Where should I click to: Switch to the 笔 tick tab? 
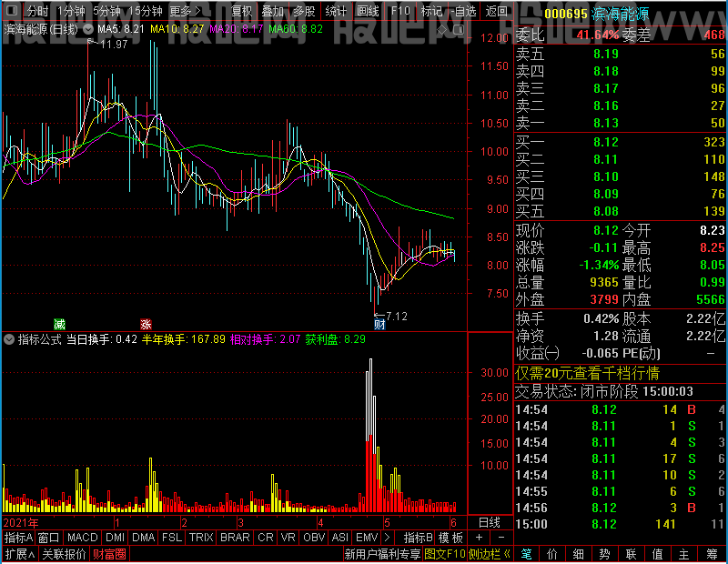[x=526, y=554]
